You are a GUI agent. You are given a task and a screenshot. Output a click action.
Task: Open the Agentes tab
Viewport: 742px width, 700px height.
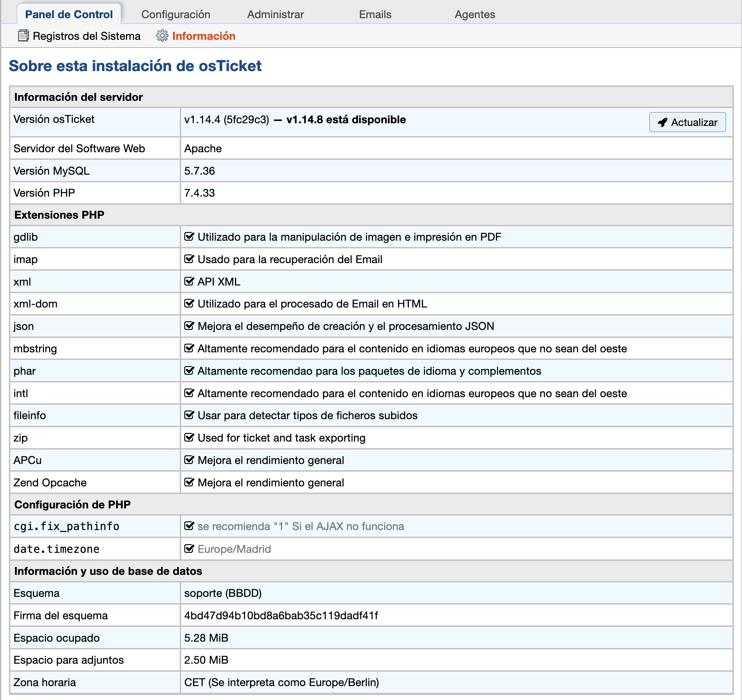475,14
